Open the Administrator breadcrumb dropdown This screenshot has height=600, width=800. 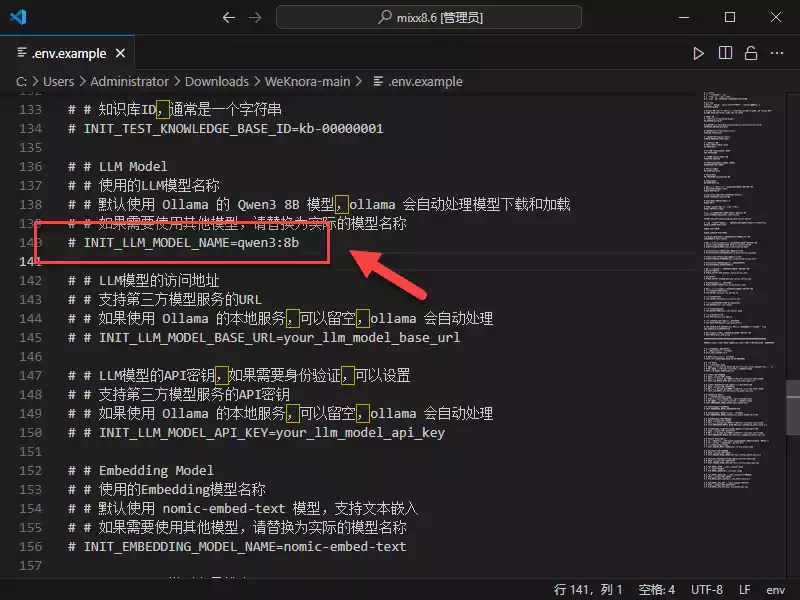[x=128, y=81]
